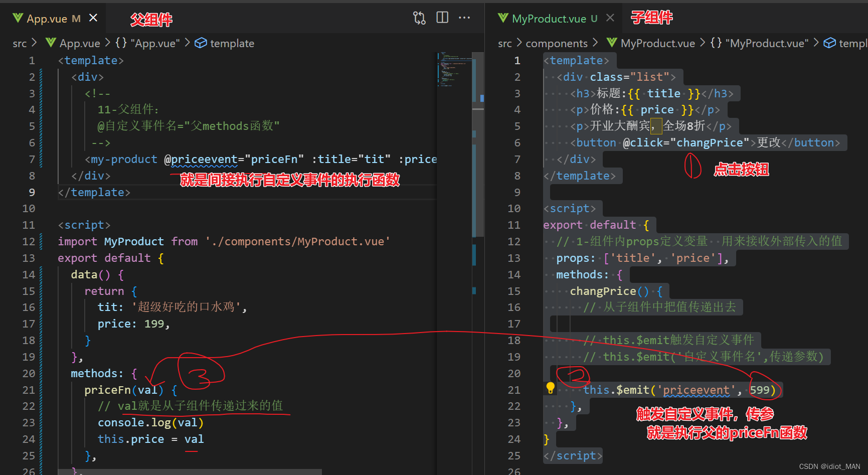Click the 599 argument in $emit

tap(759, 390)
